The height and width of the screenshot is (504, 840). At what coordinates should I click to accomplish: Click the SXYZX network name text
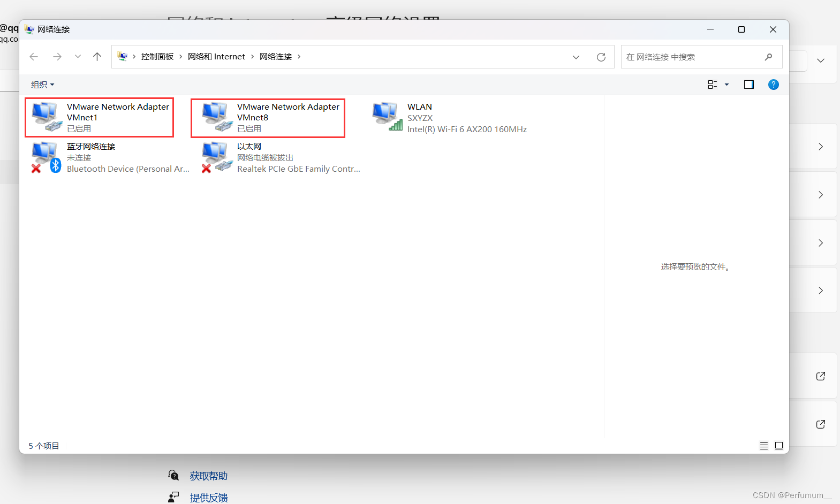coord(420,118)
